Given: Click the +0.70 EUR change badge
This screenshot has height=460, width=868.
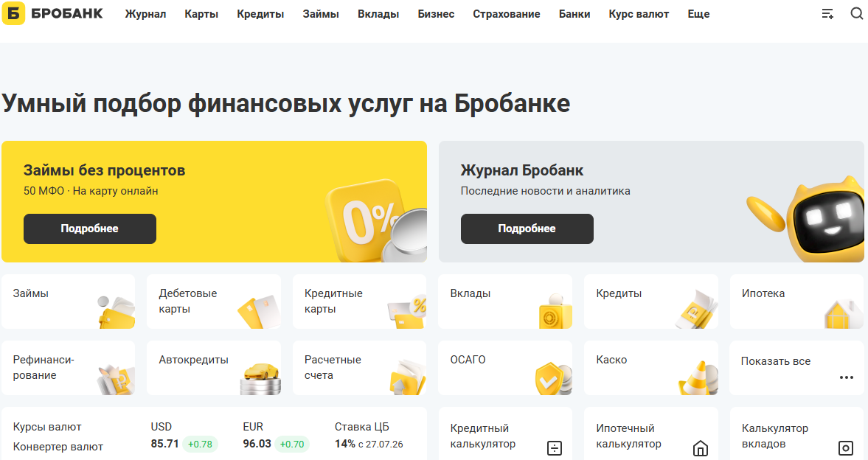Looking at the screenshot, I should [292, 444].
